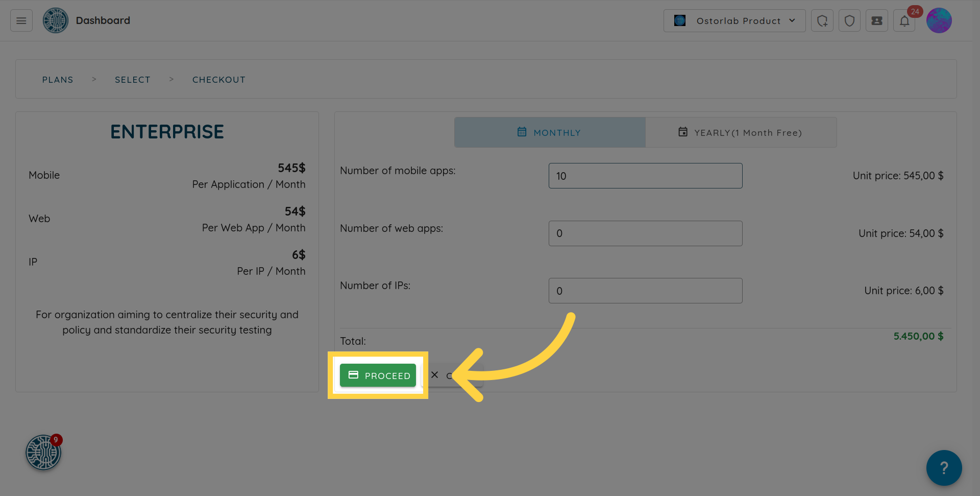980x496 pixels.
Task: Go to the Checkout breadcrumb step
Action: 219,80
